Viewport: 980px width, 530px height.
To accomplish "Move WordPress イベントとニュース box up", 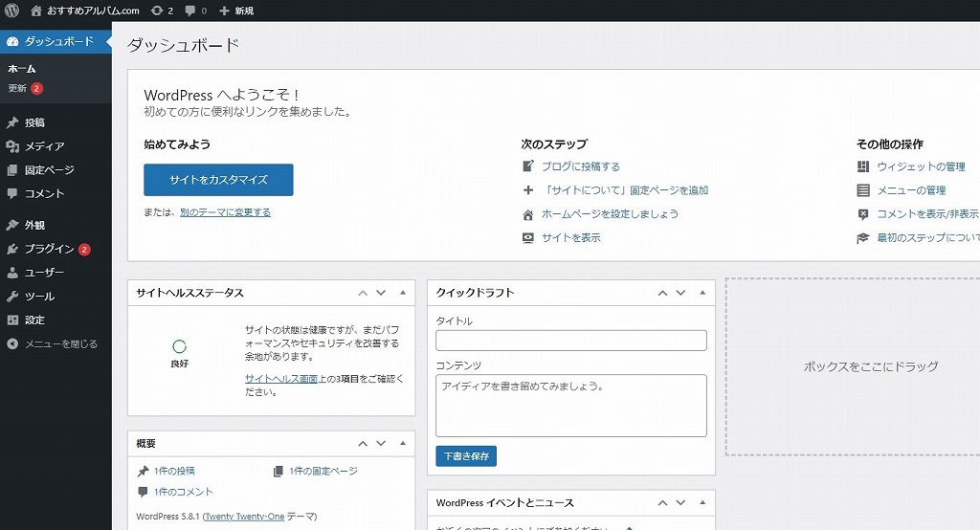I will 662,502.
